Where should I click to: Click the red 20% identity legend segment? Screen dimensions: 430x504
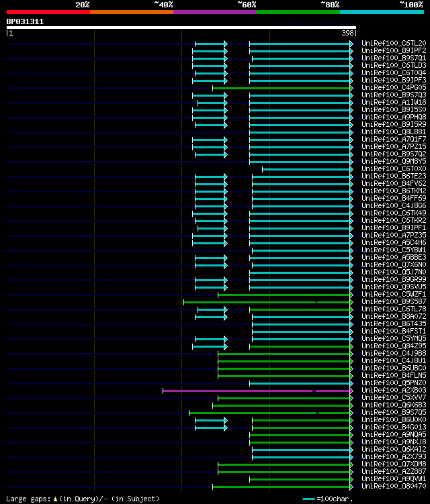[48, 12]
